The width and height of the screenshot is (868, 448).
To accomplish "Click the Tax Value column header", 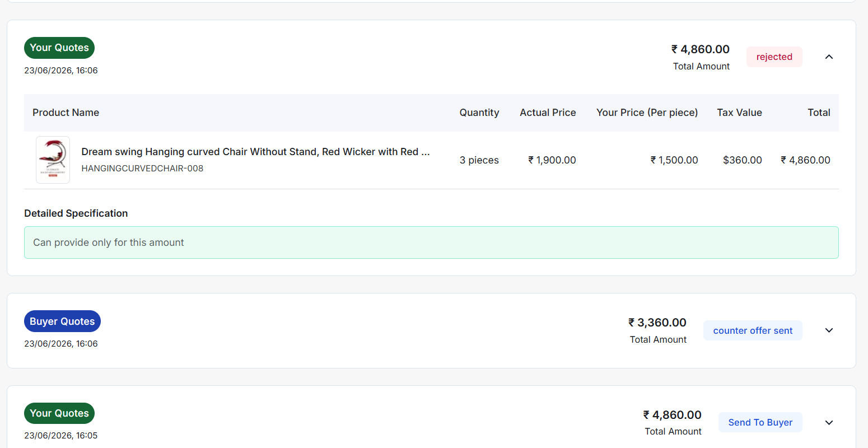I will [739, 113].
